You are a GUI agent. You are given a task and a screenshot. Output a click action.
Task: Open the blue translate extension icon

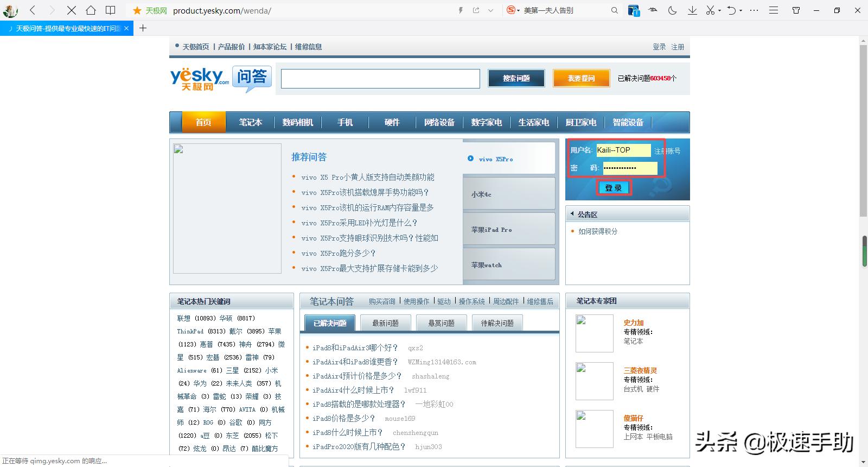click(634, 10)
